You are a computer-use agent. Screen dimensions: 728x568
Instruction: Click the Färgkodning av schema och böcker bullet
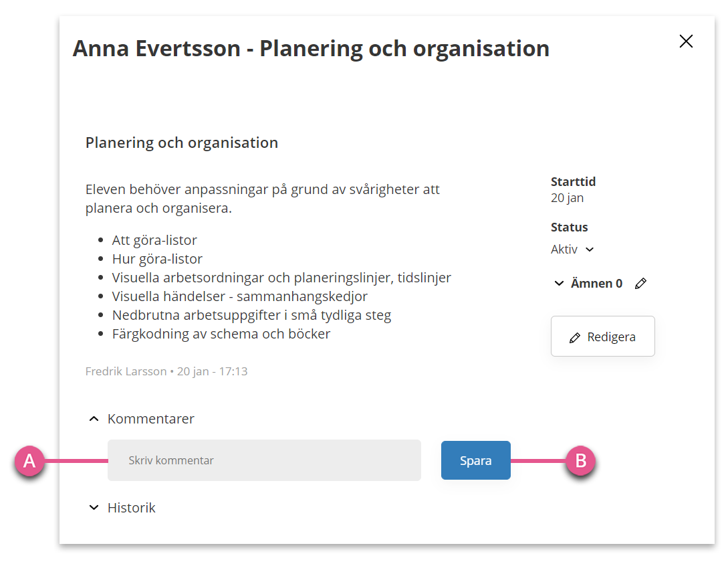pyautogui.click(x=221, y=334)
